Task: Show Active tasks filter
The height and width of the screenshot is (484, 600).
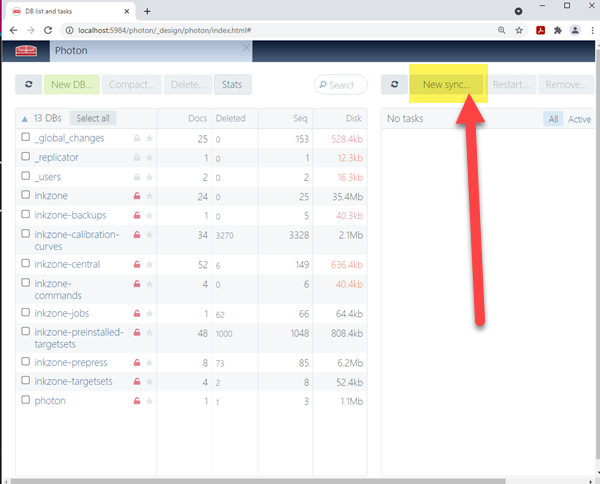Action: (x=579, y=119)
